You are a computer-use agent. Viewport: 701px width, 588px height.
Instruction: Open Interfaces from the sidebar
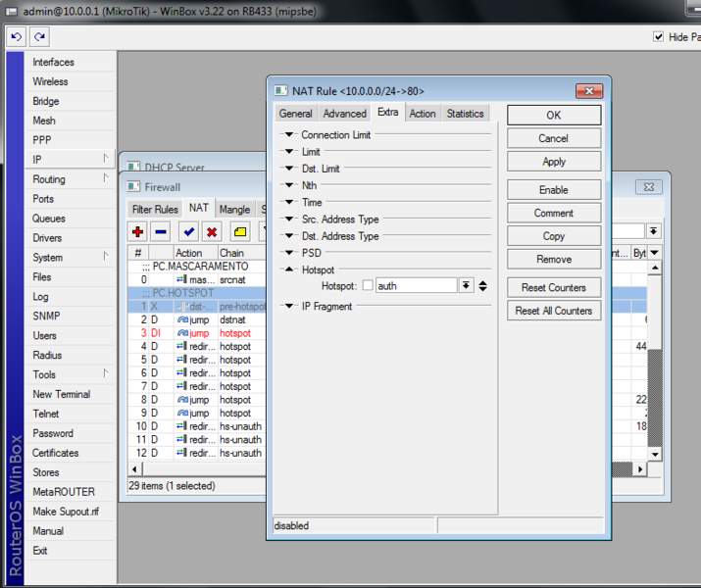pyautogui.click(x=71, y=62)
